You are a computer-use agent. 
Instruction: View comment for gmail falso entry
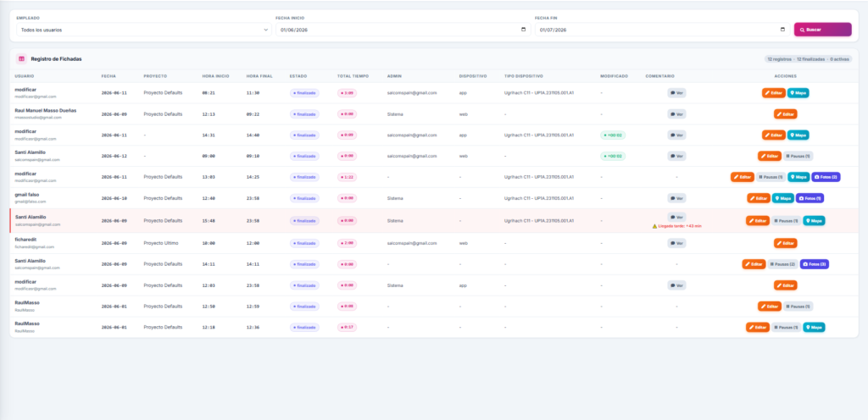tap(676, 198)
